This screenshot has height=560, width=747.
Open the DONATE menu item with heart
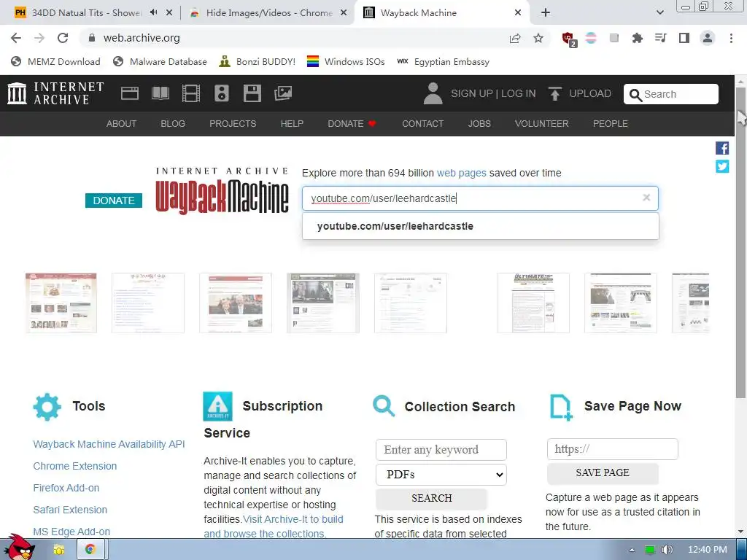[x=352, y=124]
